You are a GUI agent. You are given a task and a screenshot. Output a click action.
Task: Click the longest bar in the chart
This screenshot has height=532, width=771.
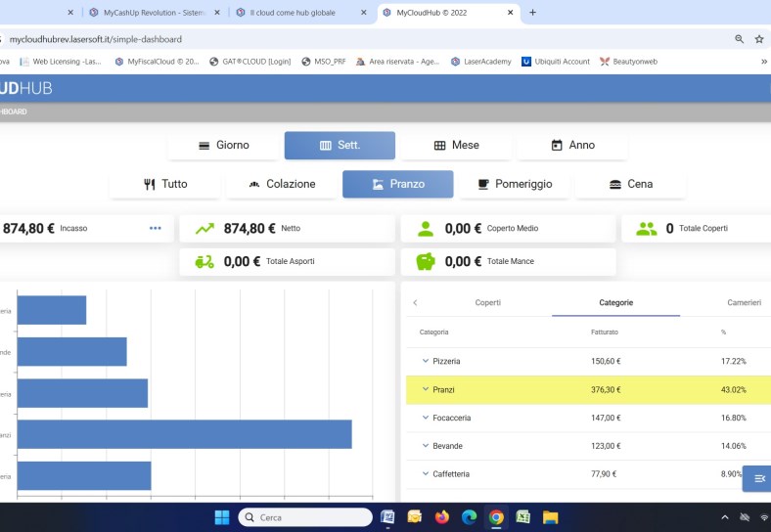[x=184, y=434]
